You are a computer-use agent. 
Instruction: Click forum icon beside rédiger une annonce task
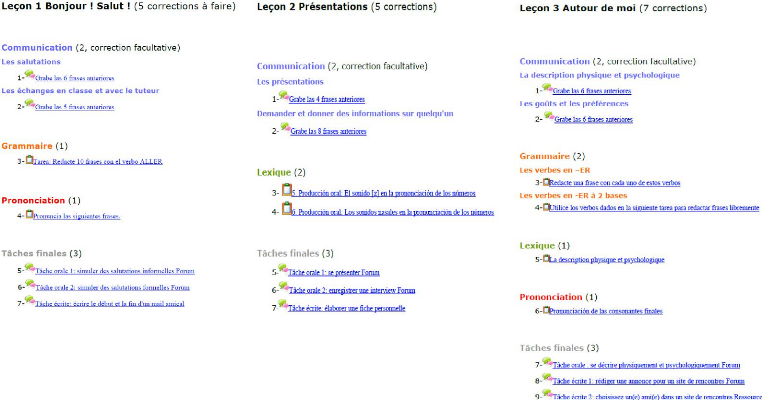547,378
